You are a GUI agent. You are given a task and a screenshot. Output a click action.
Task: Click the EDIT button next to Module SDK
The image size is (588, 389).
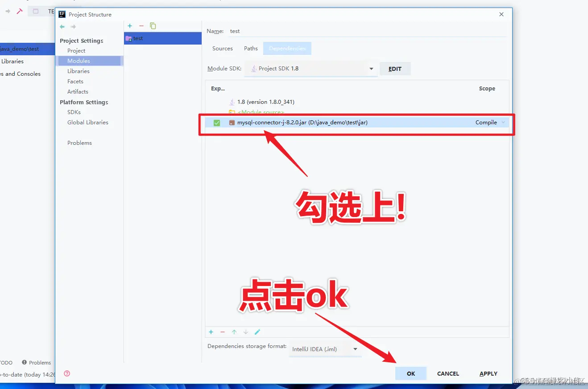coord(395,69)
